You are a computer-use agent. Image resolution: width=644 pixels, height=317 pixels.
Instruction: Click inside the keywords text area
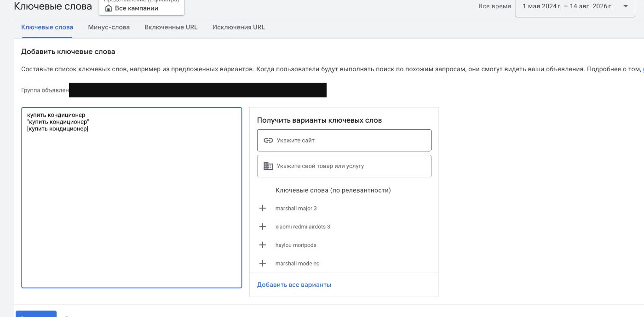132,198
